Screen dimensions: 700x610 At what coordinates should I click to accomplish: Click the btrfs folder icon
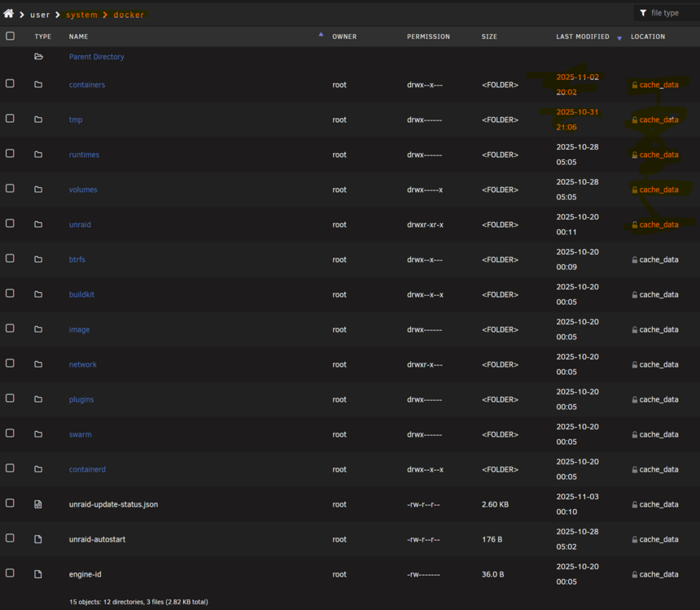pos(38,259)
